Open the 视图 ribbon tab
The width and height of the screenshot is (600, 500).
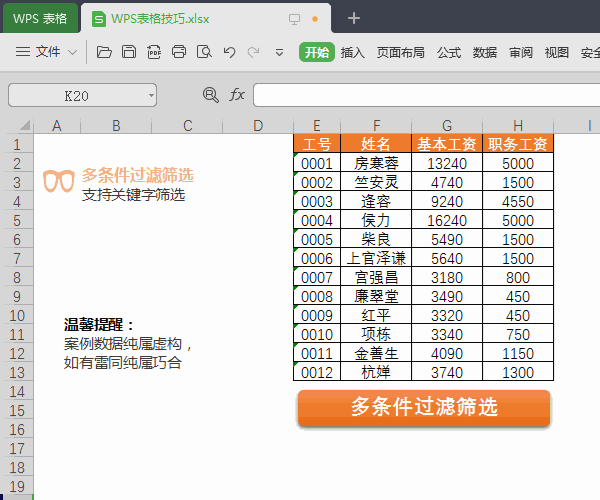pyautogui.click(x=556, y=52)
